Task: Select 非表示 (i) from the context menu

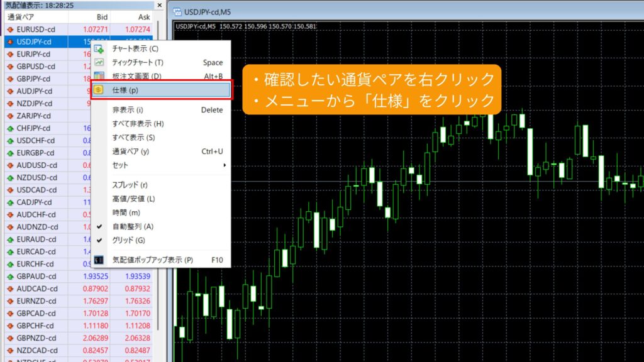Action: click(x=128, y=110)
